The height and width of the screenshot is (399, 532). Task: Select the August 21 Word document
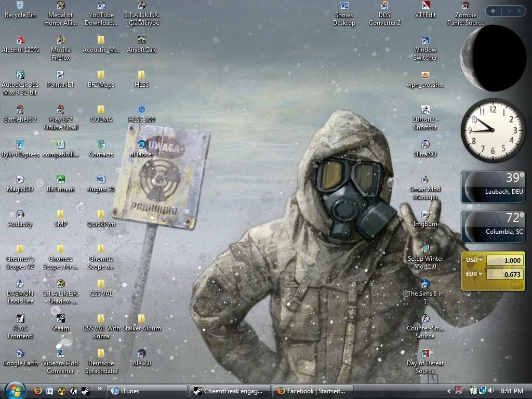[101, 184]
